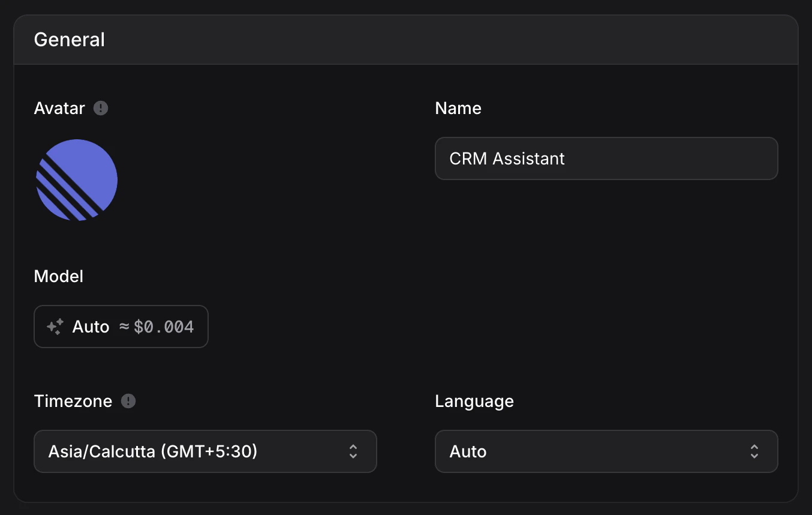This screenshot has height=515, width=812.
Task: Open the Language dropdown set to Auto
Action: tap(606, 451)
